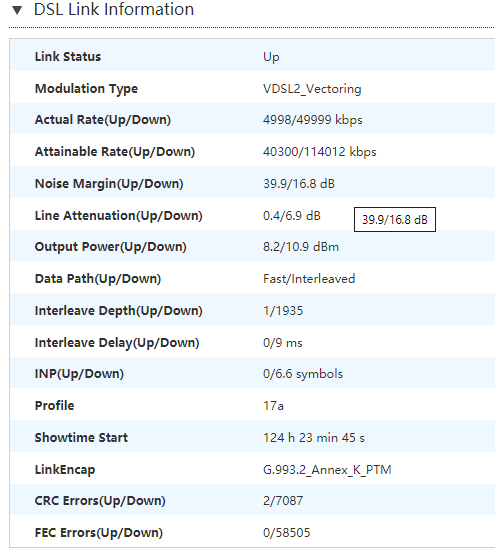Click the Noise Margin value in table
This screenshot has width=495, height=552.
tap(299, 184)
